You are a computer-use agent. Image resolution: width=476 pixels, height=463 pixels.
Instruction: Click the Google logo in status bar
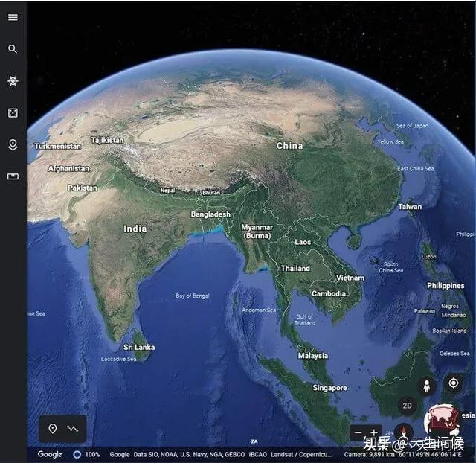tap(50, 454)
